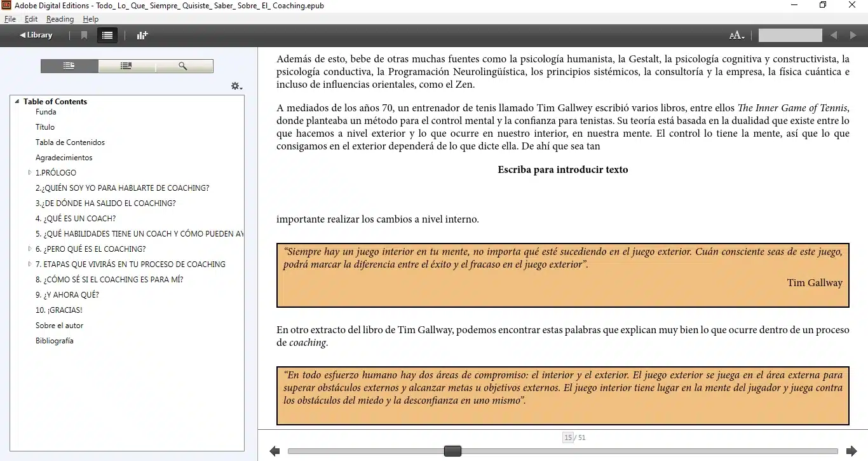Collapse the Table of Contents root node
The width and height of the screenshot is (868, 461).
(x=17, y=102)
